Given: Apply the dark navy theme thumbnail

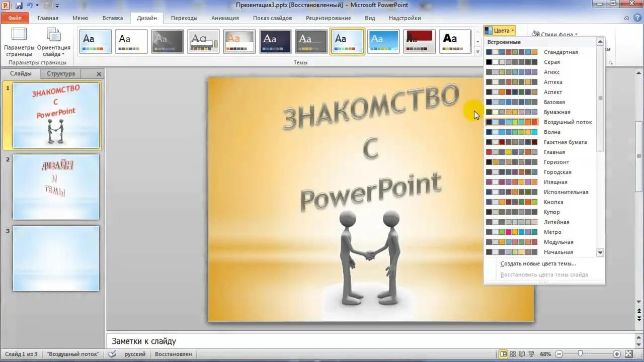Looking at the screenshot, I should coord(275,41).
